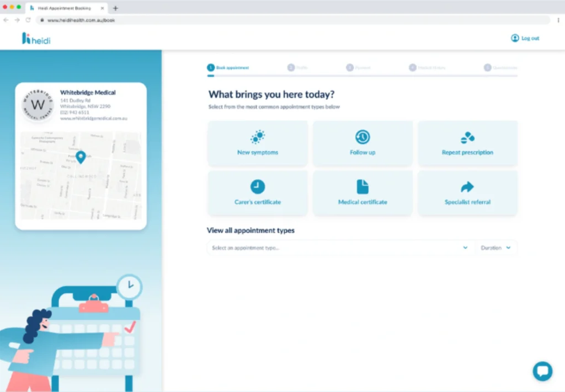This screenshot has height=392, width=565.
Task: Click the New symptoms virus icon
Action: 258,137
